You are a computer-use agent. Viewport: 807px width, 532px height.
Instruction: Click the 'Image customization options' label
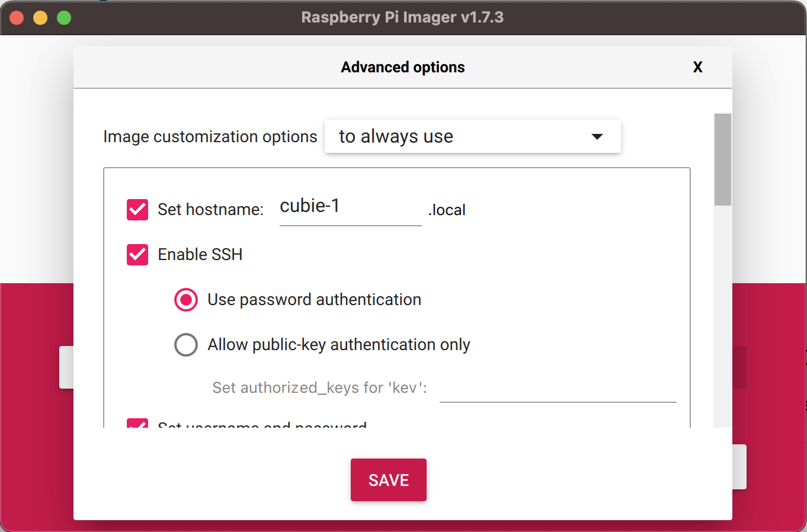pyautogui.click(x=210, y=137)
